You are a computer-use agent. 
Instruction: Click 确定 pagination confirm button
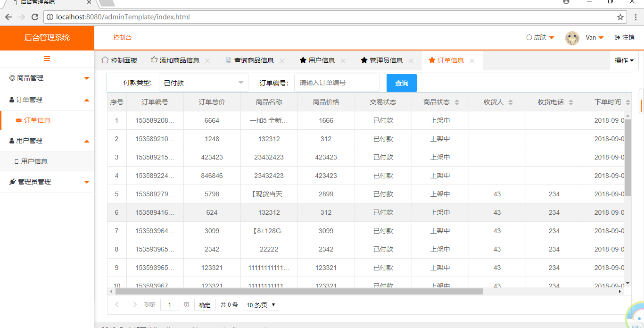205,305
